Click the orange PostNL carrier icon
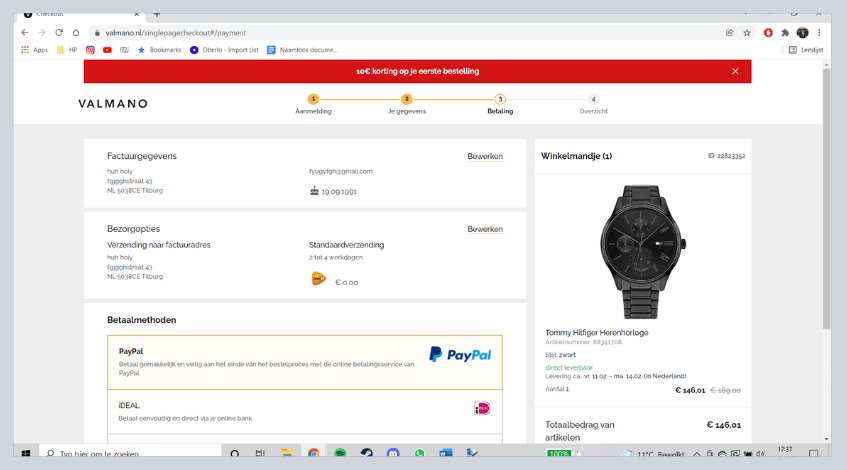 319,279
